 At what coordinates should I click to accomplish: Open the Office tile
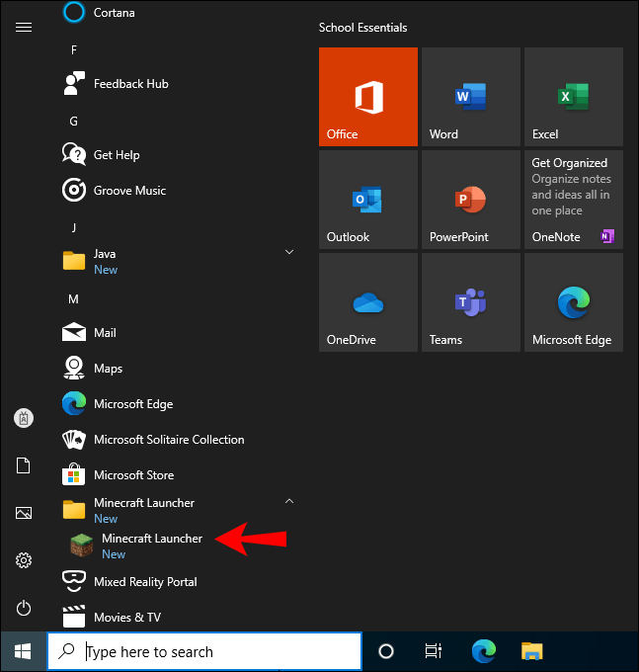coord(368,97)
